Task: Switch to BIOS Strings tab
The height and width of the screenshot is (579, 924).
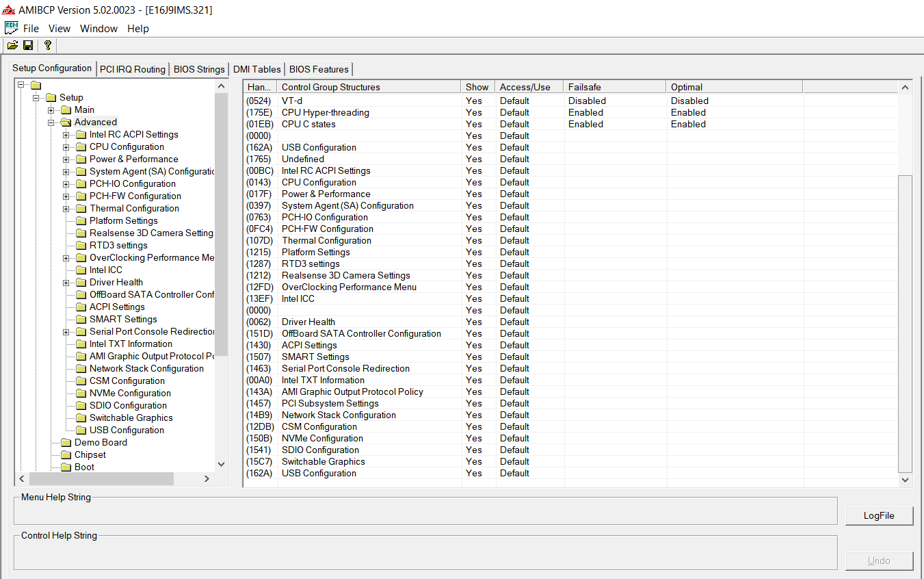Action: coord(199,69)
